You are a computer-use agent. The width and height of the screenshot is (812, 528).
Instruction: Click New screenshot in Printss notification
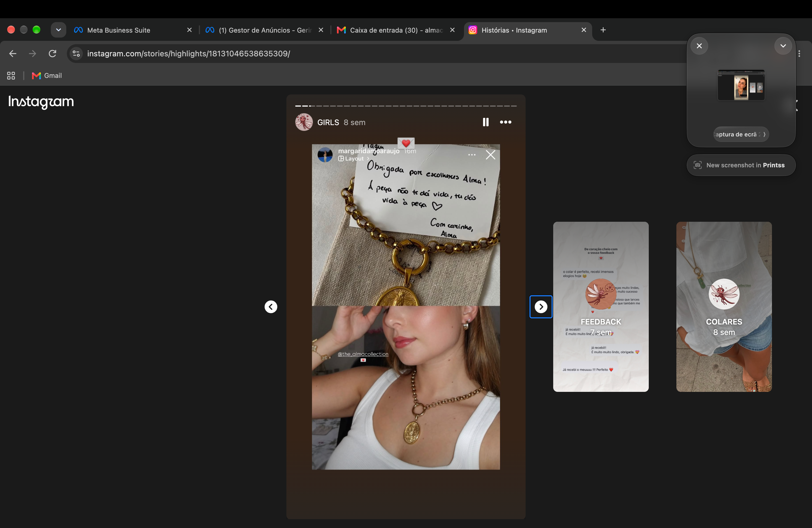(741, 165)
